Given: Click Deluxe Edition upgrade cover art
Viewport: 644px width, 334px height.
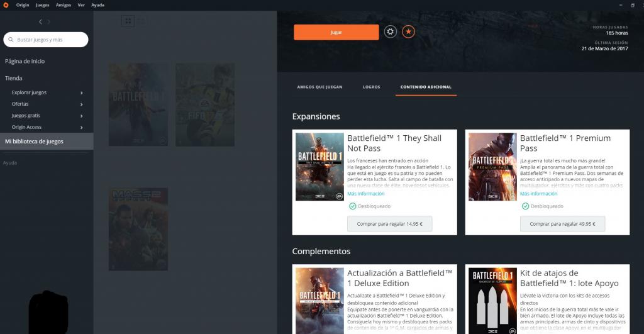Looking at the screenshot, I should pyautogui.click(x=319, y=301).
